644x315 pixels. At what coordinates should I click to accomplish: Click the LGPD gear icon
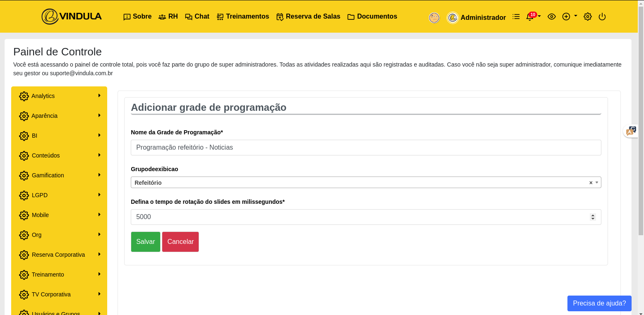tap(24, 196)
